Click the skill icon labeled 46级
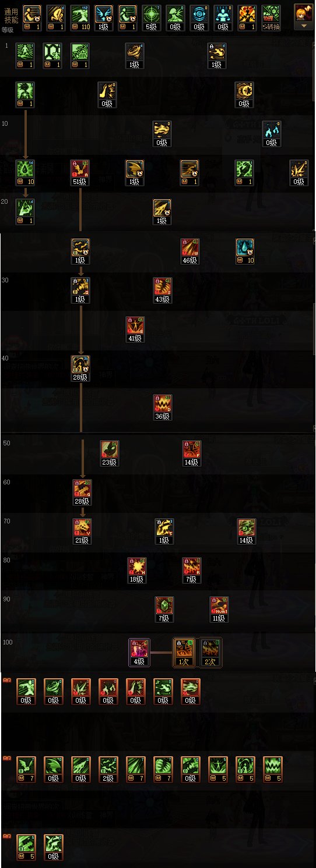 [x=190, y=251]
